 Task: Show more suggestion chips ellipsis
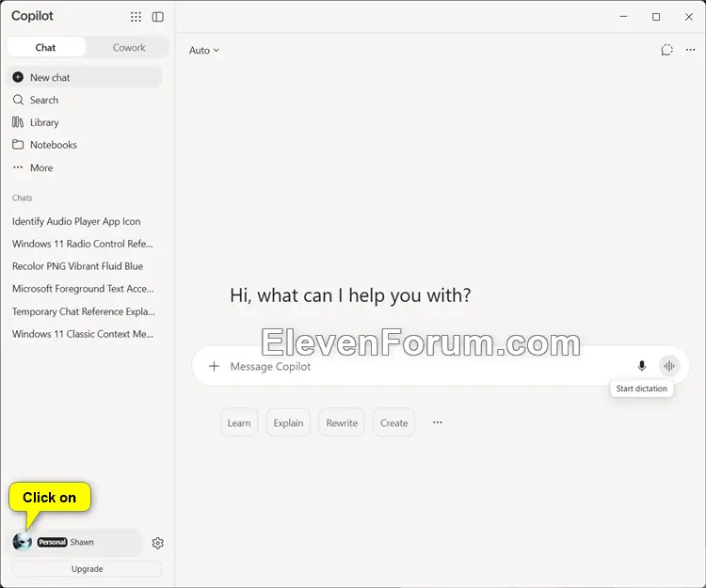click(437, 422)
